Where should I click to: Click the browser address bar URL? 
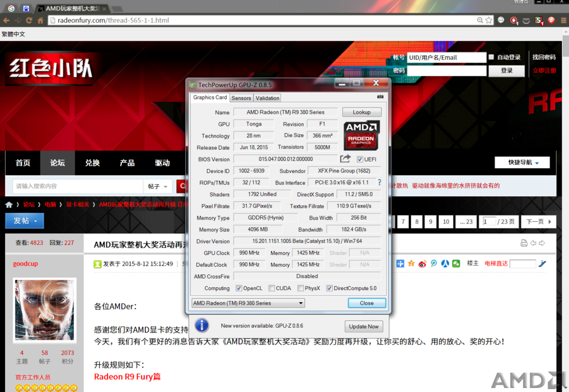pos(113,20)
